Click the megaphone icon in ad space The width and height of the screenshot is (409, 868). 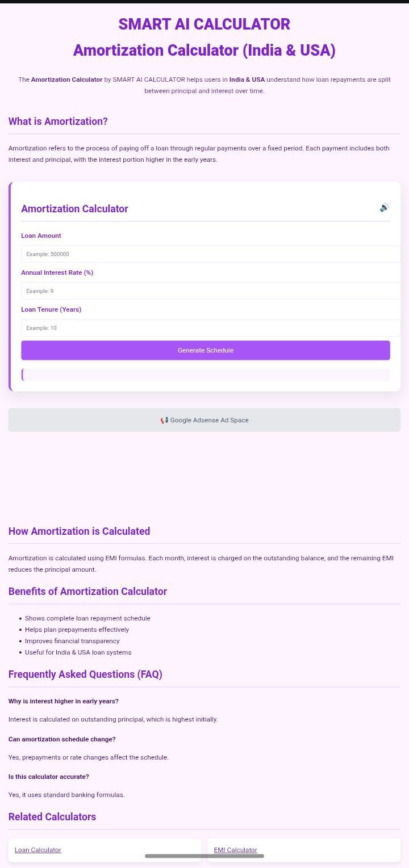[x=164, y=420]
